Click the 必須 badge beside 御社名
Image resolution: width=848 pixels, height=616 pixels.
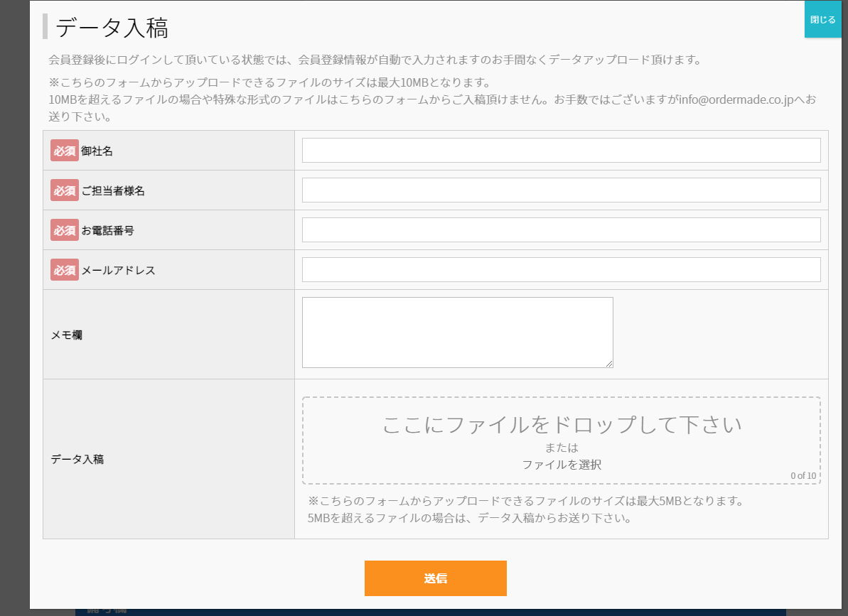64,151
